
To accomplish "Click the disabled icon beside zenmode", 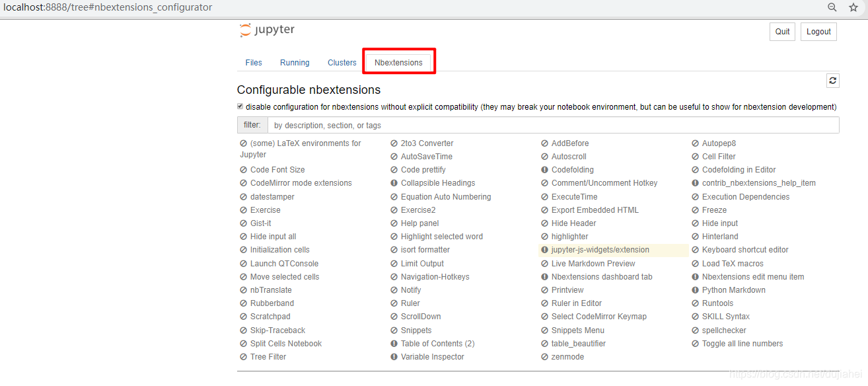I will [x=545, y=357].
